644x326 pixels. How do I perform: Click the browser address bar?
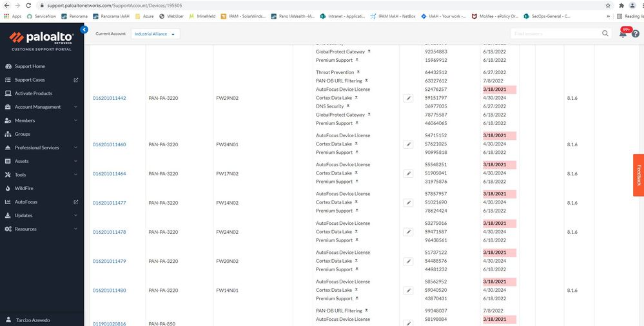[x=320, y=5]
